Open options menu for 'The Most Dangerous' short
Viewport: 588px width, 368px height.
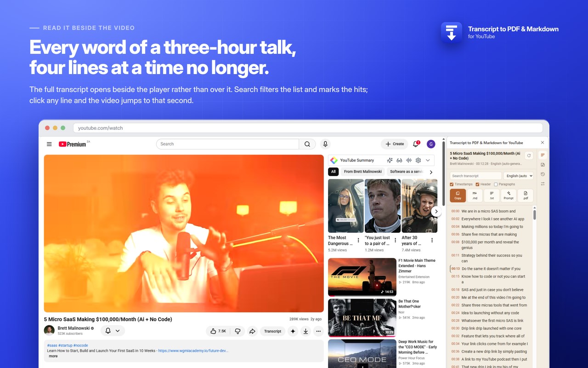click(x=358, y=240)
